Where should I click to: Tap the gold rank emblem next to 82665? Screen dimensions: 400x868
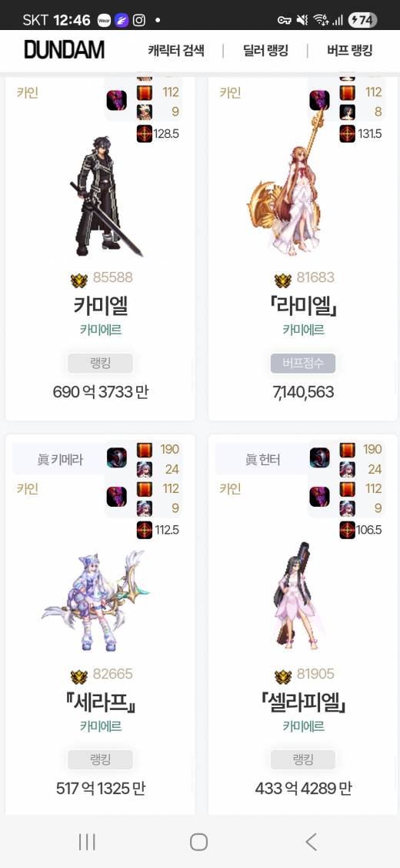click(79, 676)
